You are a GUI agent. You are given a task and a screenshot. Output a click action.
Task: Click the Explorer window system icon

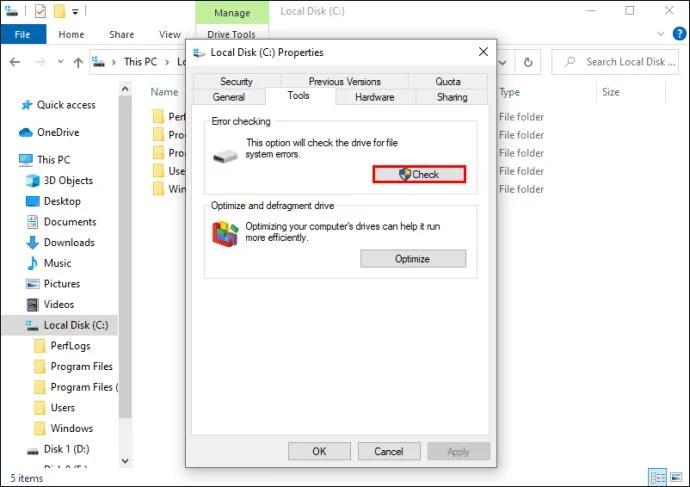pyautogui.click(x=11, y=11)
